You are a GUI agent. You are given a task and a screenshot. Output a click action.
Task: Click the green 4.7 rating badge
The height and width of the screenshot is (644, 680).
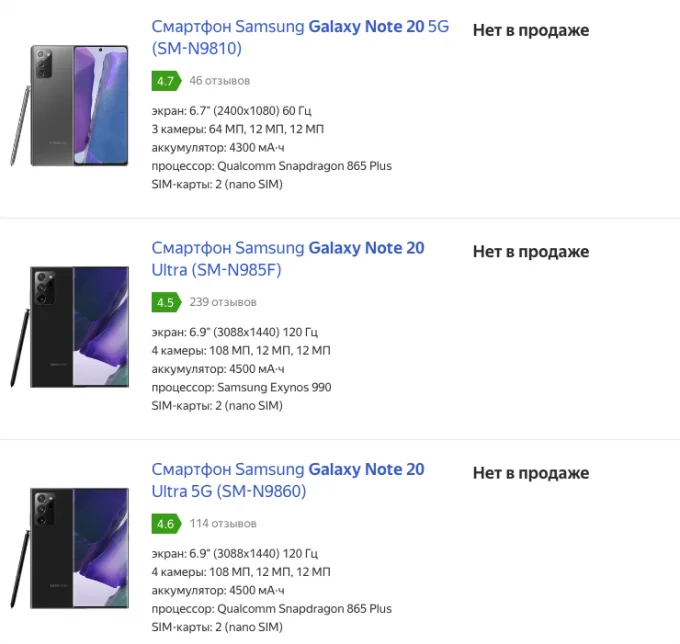166,81
